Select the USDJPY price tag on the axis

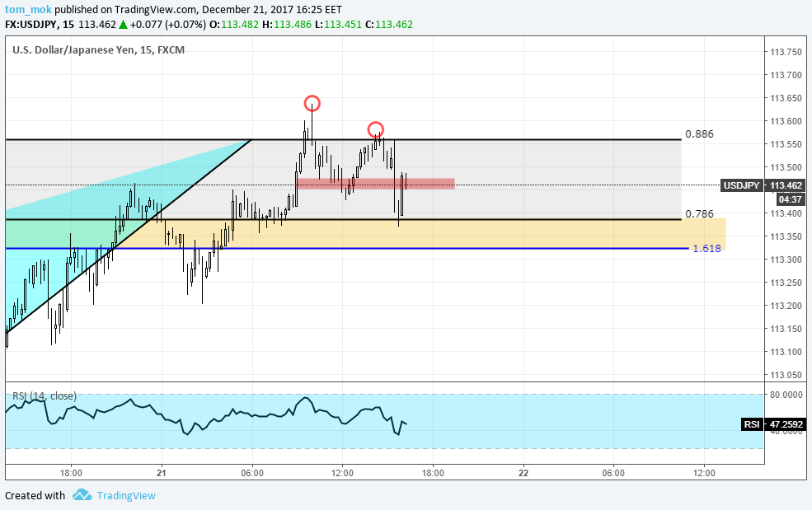click(742, 185)
